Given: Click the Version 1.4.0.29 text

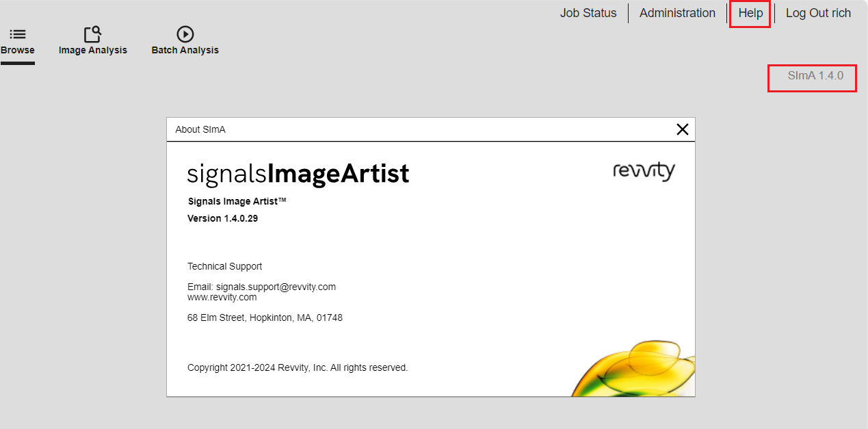Looking at the screenshot, I should point(222,218).
